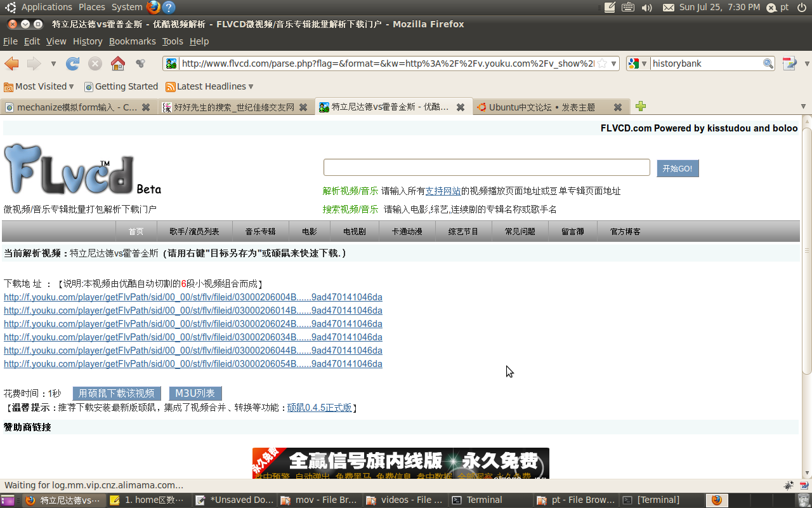This screenshot has width=812, height=508.
Task: Open the Help menu
Action: click(199, 41)
